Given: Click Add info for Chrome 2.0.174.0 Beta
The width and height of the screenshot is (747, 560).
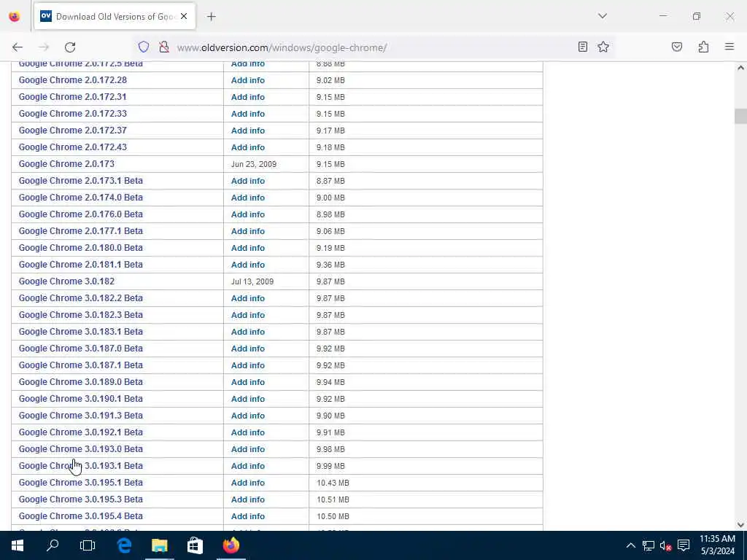Looking at the screenshot, I should 248,198.
